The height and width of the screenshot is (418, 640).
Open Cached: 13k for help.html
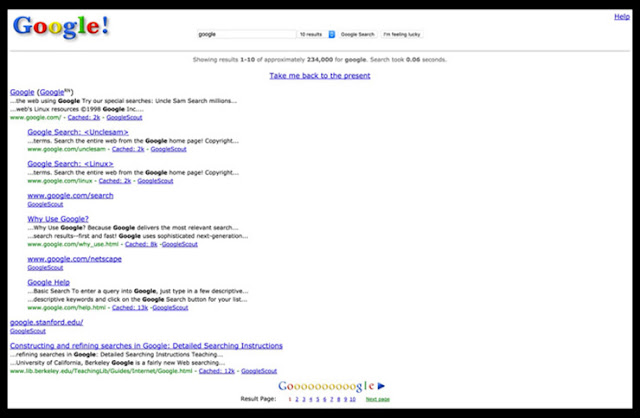coord(130,307)
